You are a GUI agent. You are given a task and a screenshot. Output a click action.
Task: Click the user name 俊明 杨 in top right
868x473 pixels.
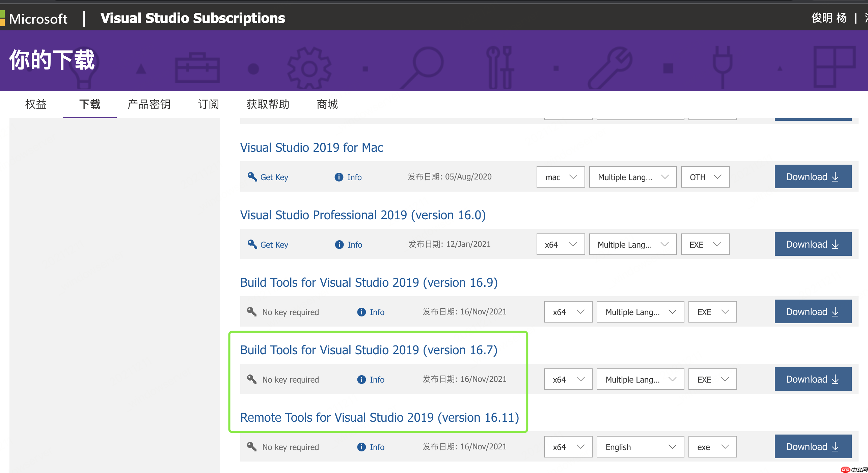click(x=829, y=18)
